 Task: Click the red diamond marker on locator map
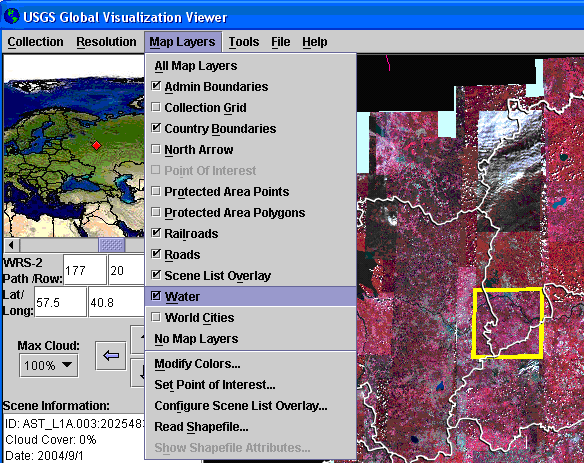[96, 145]
